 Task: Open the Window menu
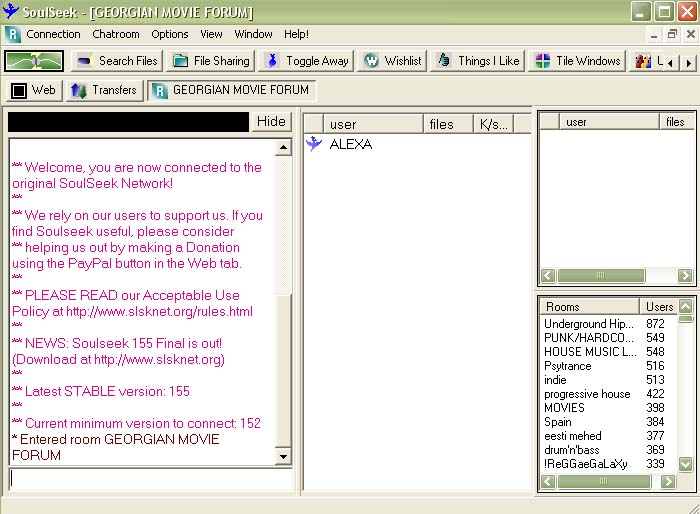[x=253, y=34]
